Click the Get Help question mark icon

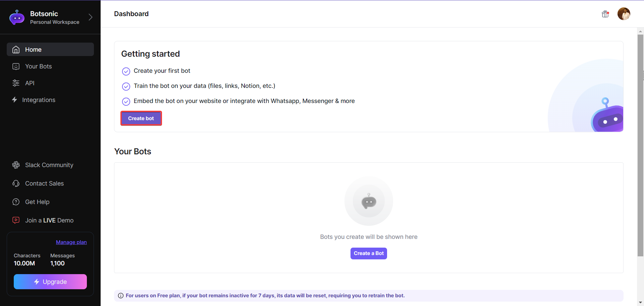click(x=16, y=202)
